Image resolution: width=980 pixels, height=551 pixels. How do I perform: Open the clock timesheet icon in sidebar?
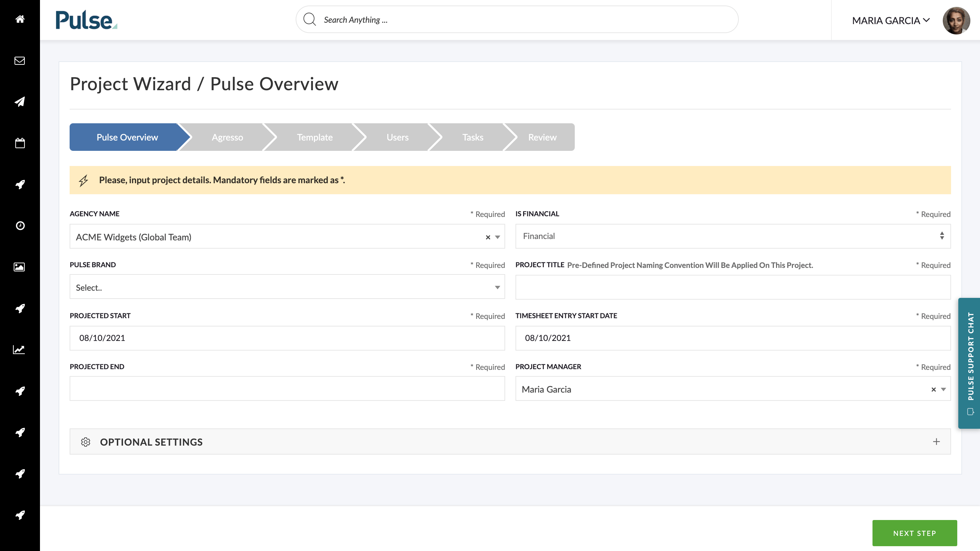[x=20, y=226]
